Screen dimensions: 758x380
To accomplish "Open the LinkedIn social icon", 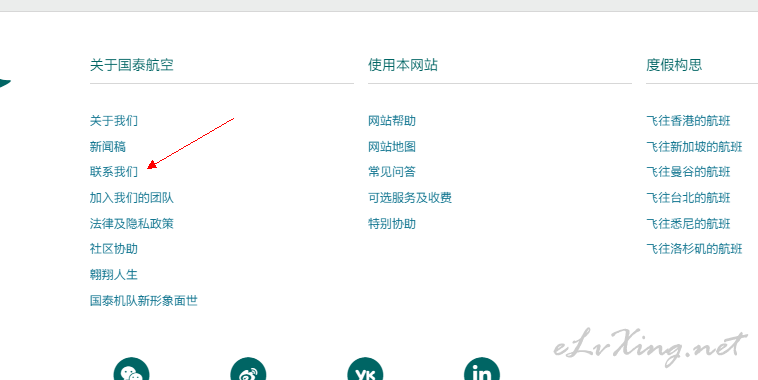I will point(482,370).
